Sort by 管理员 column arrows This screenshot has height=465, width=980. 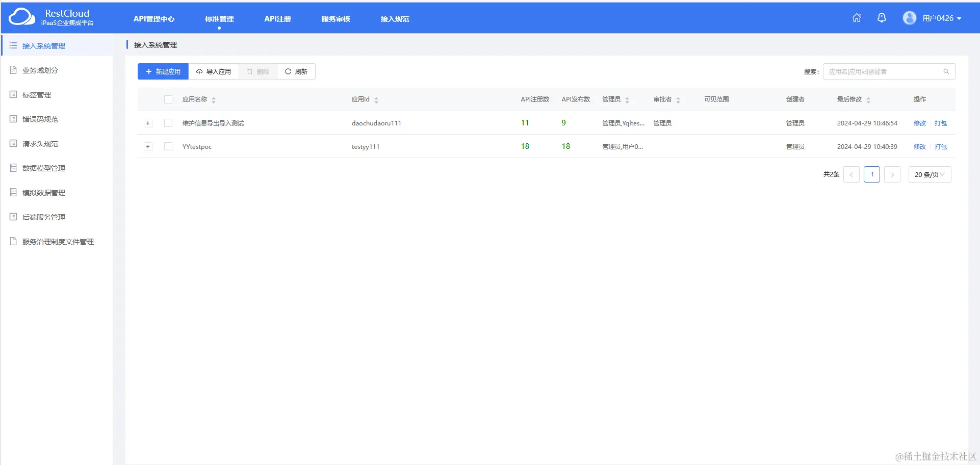point(627,100)
